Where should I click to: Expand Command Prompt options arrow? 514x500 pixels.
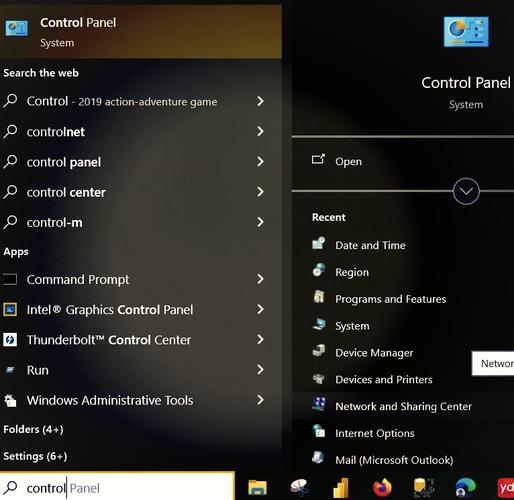[261, 279]
